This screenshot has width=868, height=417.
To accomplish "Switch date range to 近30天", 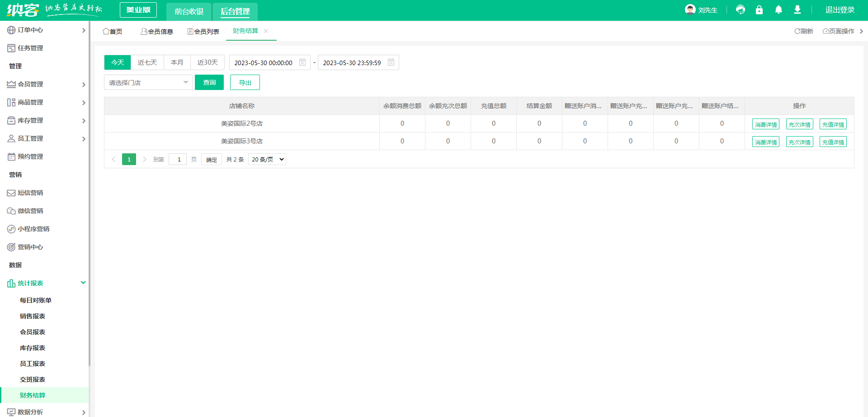I will (x=208, y=62).
